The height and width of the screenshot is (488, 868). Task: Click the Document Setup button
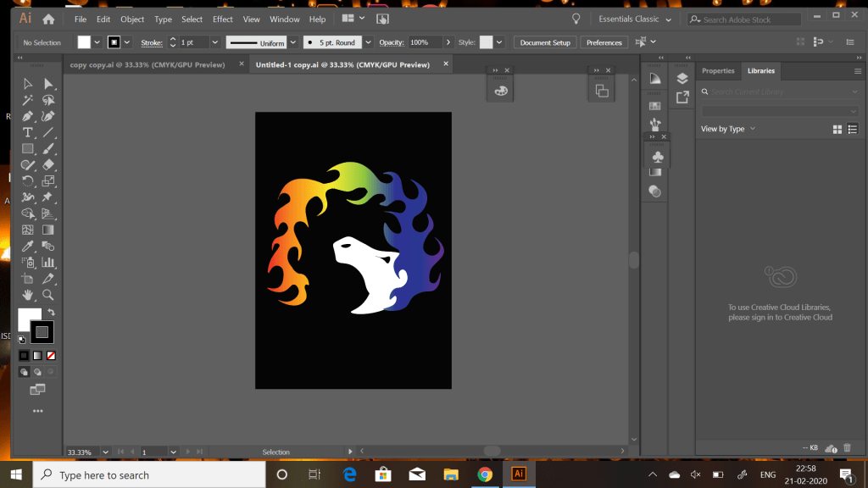tap(545, 42)
